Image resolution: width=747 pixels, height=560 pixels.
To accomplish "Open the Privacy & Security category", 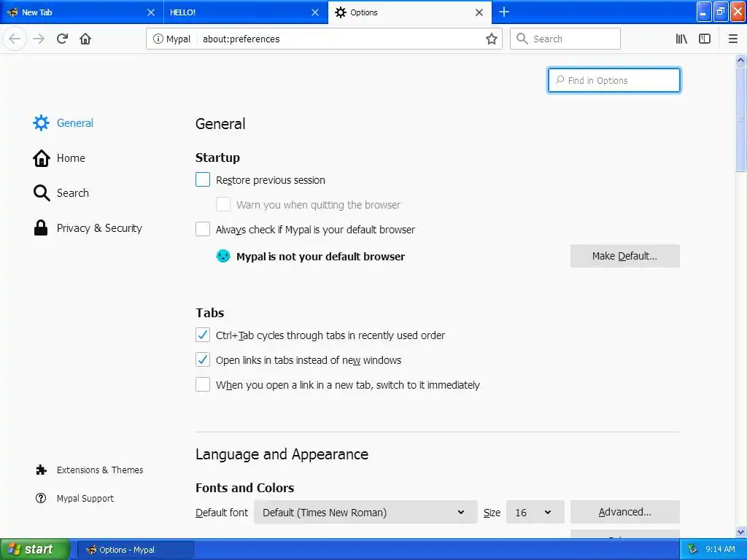I will coord(99,228).
